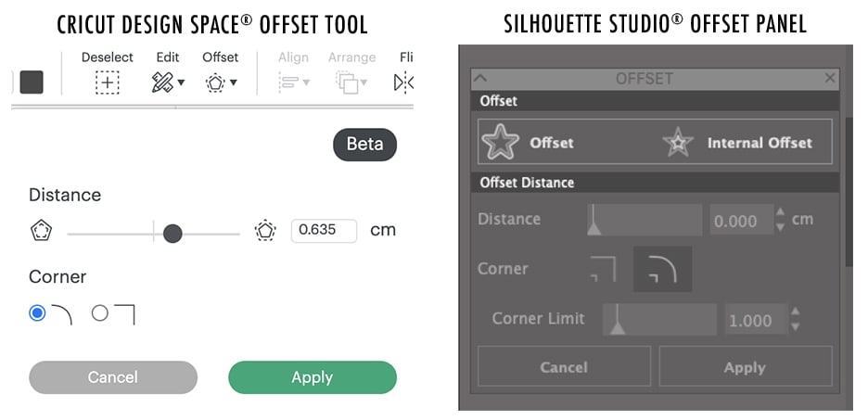Click the Corner Limit 1.000 value field
Viewport: 868px width, 420px height.
[752, 320]
